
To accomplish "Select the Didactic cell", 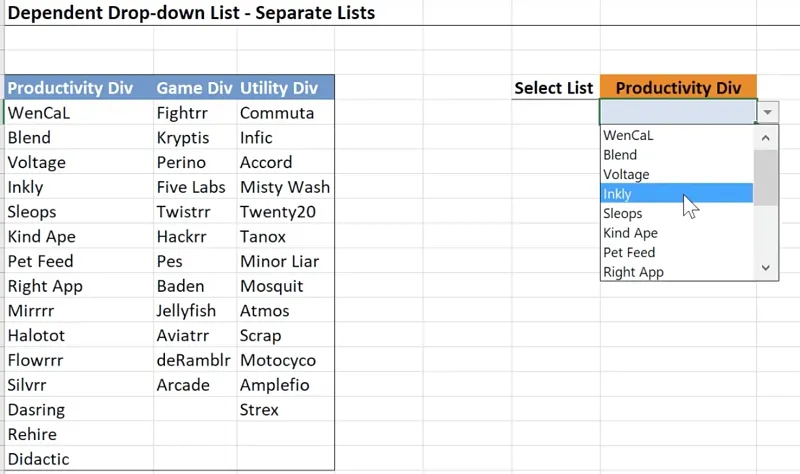I will pos(39,459).
